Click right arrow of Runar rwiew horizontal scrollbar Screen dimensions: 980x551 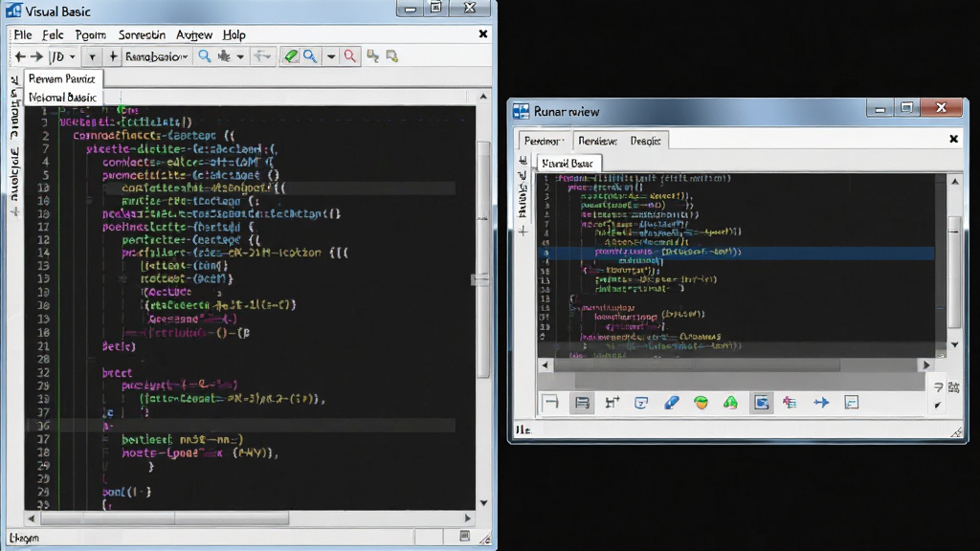click(926, 364)
